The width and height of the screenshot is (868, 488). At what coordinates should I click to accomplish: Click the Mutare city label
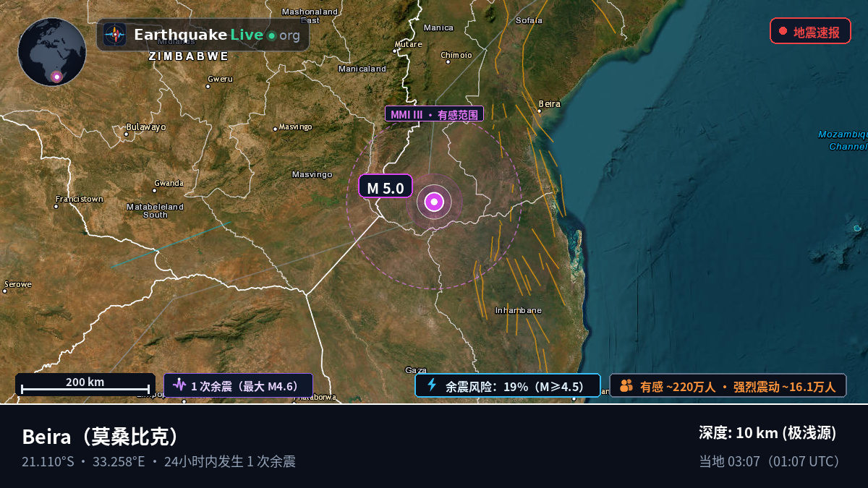(x=407, y=43)
